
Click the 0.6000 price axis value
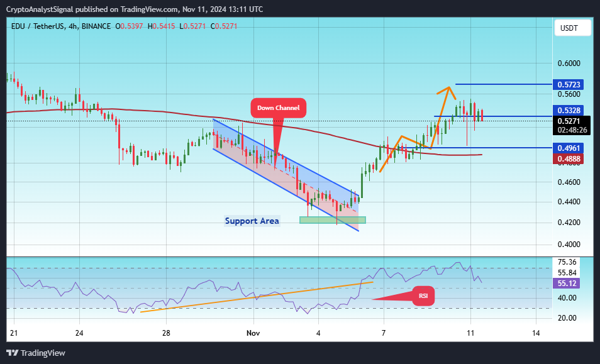[569, 63]
